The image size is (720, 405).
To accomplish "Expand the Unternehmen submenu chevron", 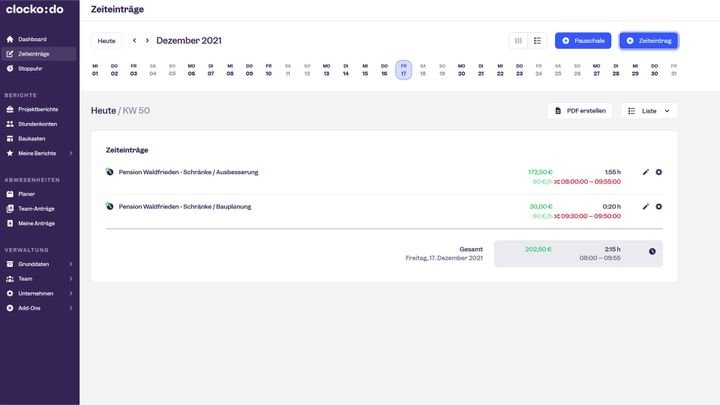I will 71,293.
